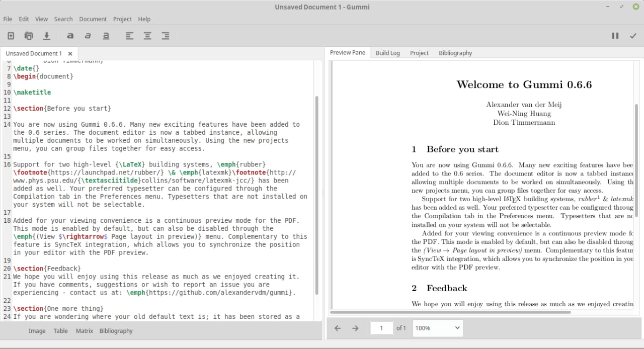Click the open document toolbar icon
644x349 pixels.
(29, 36)
